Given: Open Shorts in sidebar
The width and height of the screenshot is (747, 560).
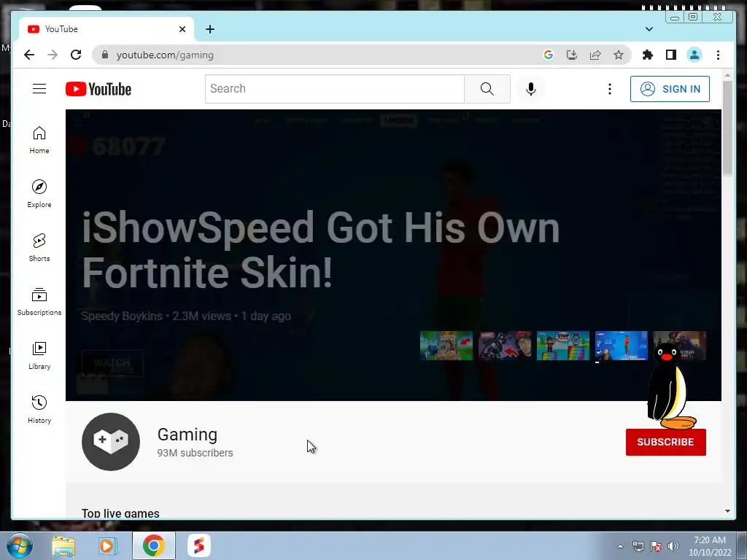Looking at the screenshot, I should click(39, 248).
